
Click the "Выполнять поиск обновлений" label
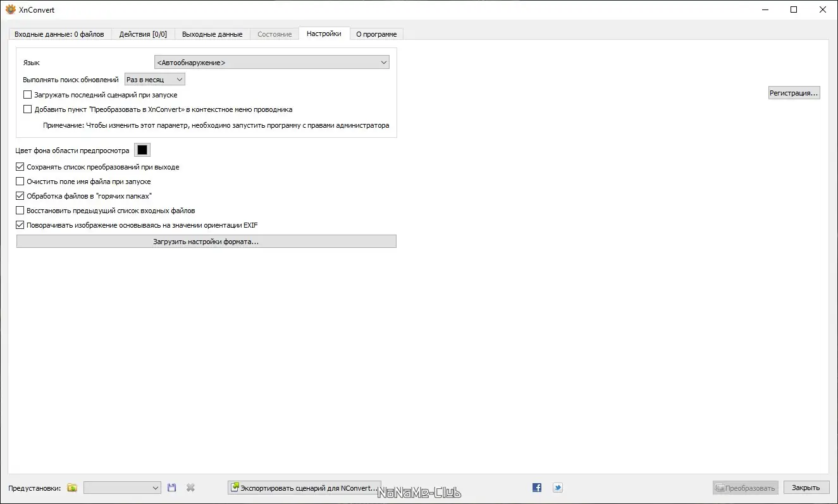71,80
